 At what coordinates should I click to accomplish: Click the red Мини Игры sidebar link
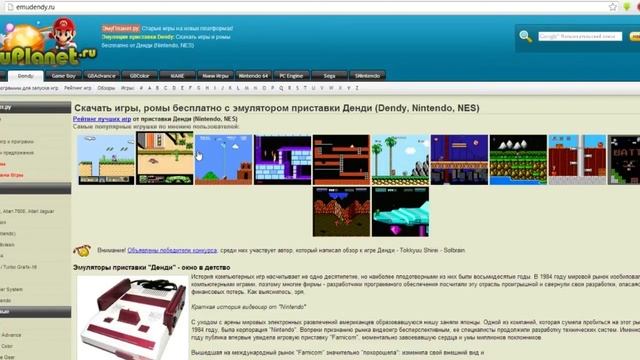pos(12,175)
